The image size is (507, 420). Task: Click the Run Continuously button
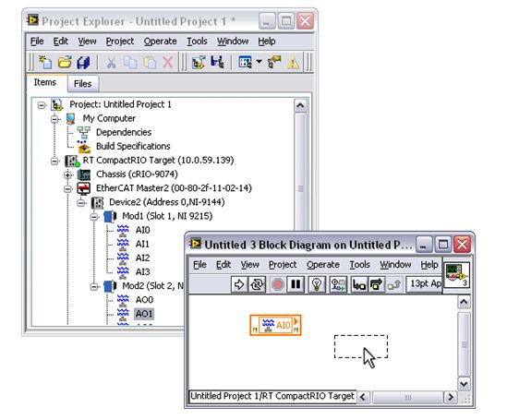(257, 284)
